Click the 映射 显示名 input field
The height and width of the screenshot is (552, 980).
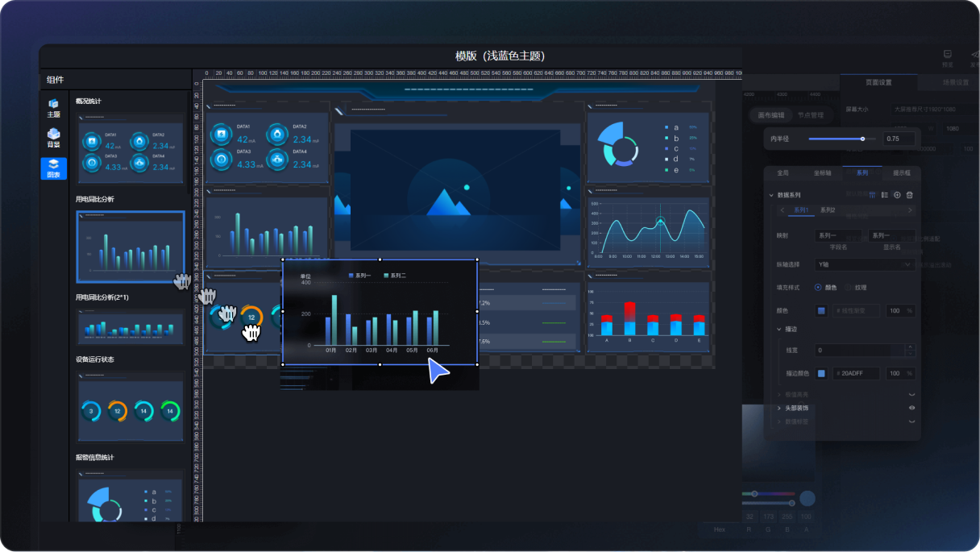tap(892, 235)
